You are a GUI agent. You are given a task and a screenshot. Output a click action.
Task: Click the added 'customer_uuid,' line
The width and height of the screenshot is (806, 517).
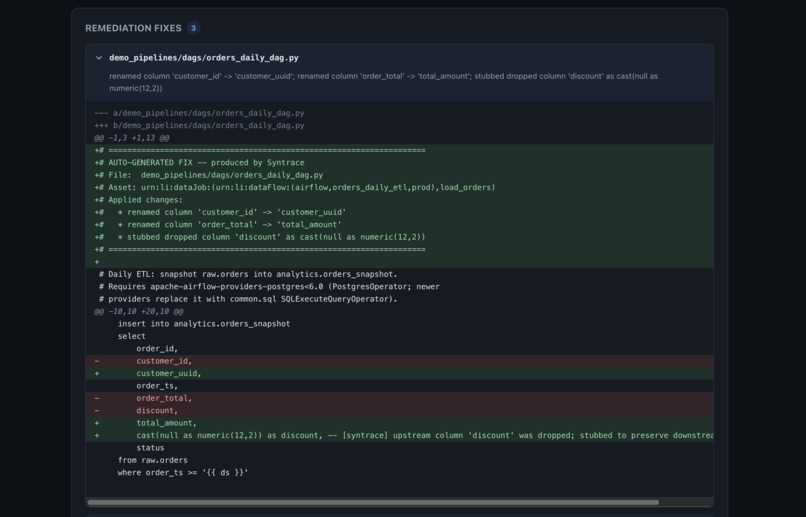coord(399,373)
